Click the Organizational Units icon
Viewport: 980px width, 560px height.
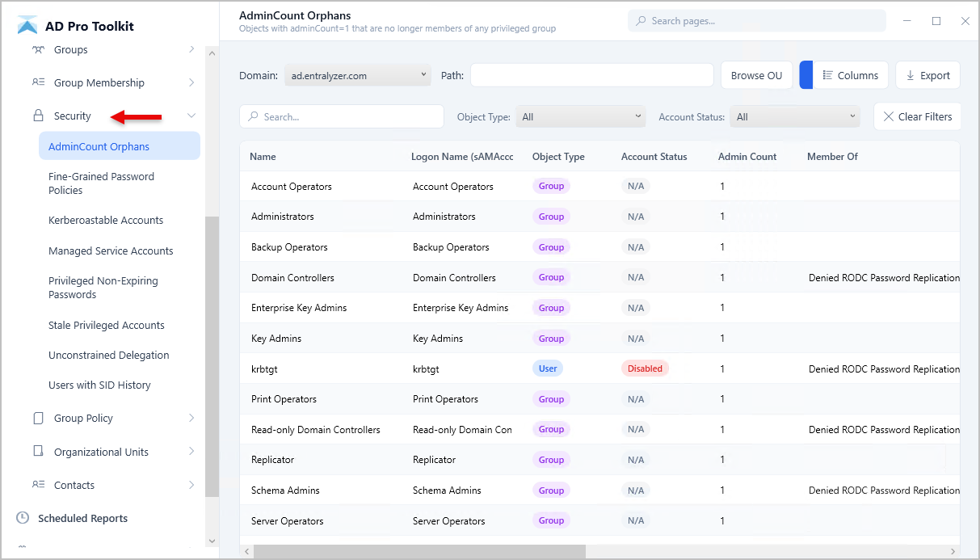point(40,451)
